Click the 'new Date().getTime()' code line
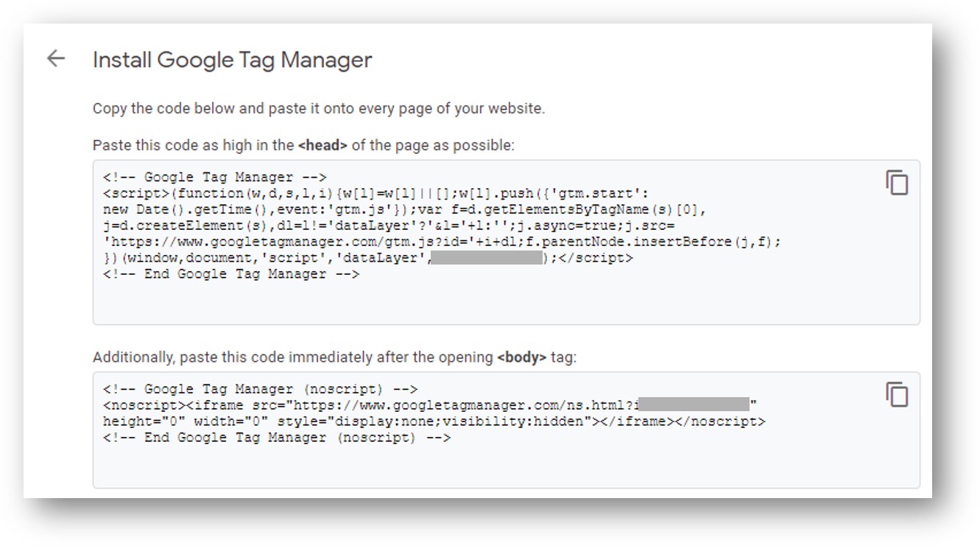 [x=404, y=209]
